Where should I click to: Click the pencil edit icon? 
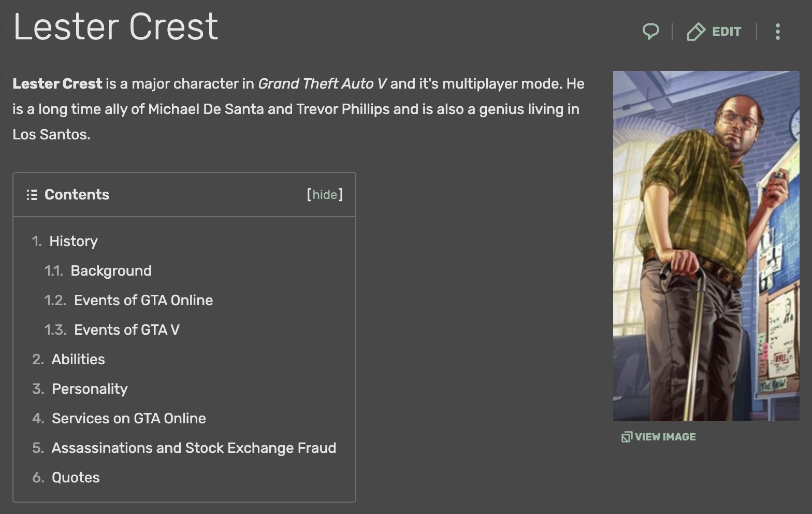[x=696, y=32]
